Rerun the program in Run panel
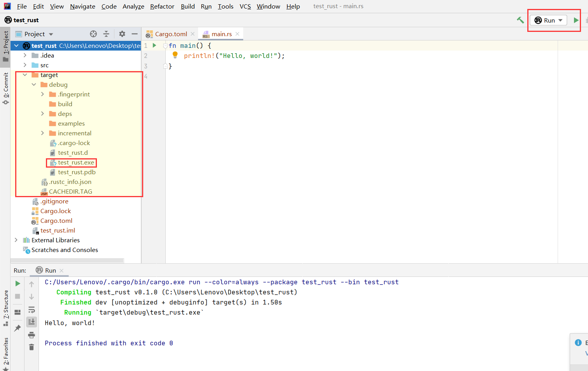Viewport: 588px width, 371px height. (18, 284)
